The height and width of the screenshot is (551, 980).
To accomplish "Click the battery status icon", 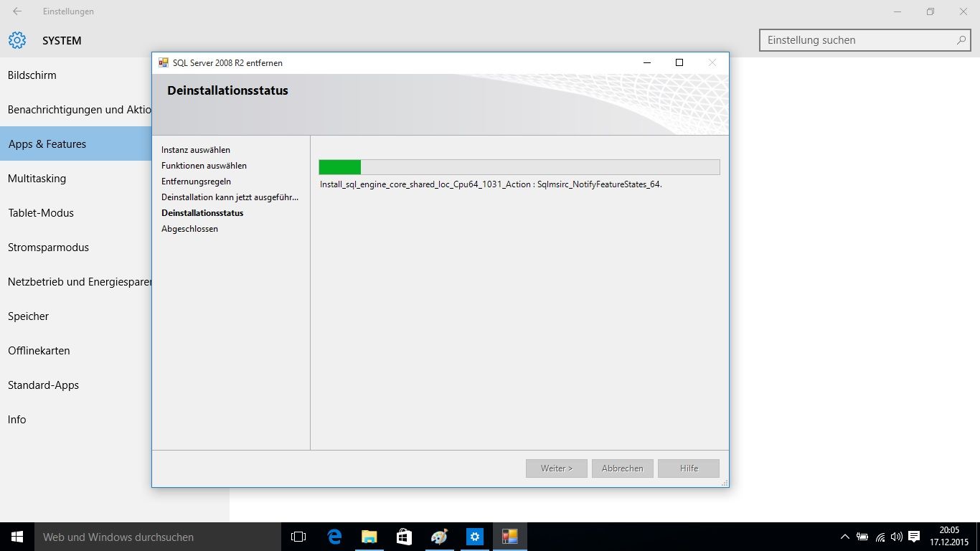I will [x=862, y=537].
